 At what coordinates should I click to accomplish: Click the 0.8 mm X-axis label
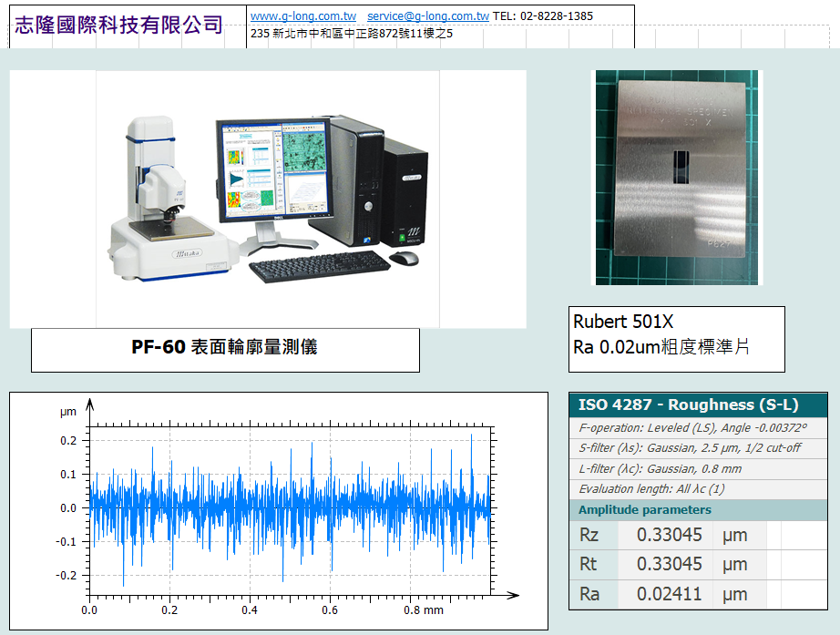coord(424,610)
